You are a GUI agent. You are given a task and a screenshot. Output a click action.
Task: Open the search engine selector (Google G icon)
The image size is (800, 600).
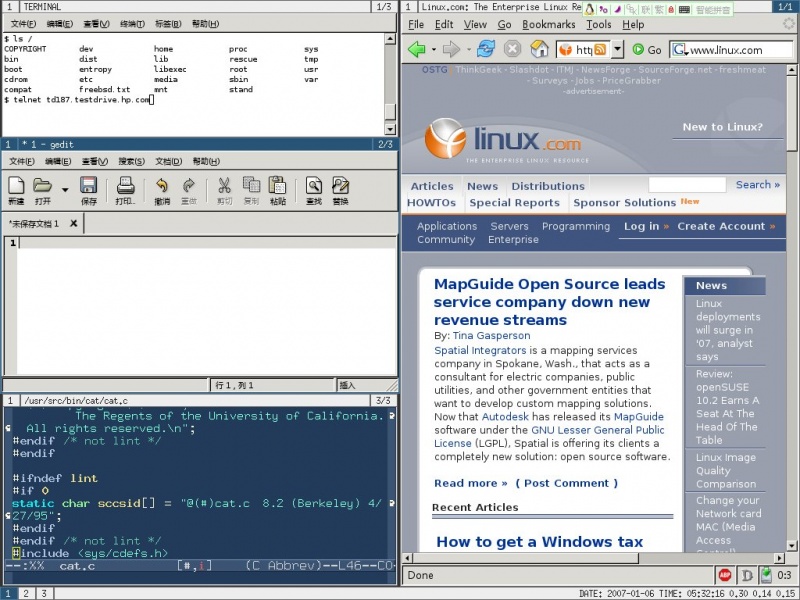681,49
